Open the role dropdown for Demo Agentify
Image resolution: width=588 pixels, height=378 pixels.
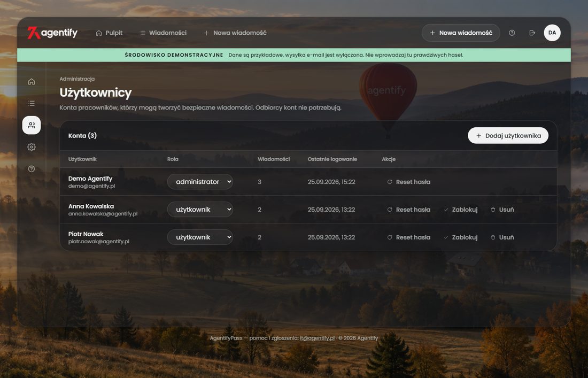200,181
